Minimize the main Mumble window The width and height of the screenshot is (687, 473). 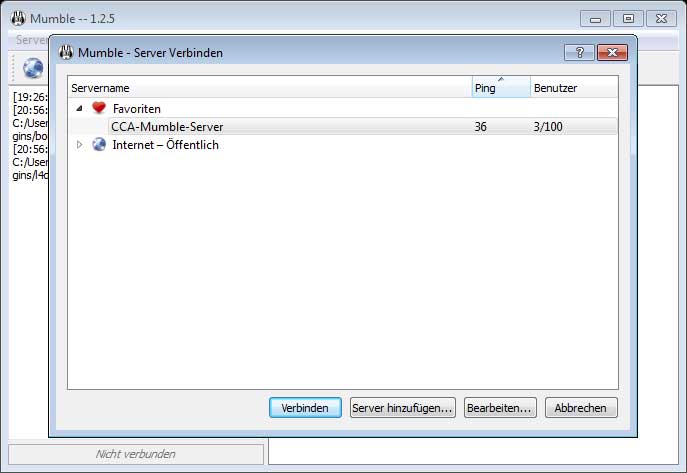(596, 18)
